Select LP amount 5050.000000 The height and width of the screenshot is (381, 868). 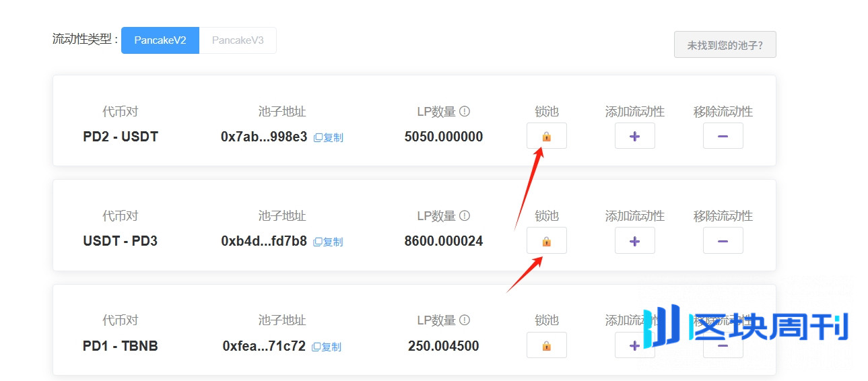coord(444,137)
